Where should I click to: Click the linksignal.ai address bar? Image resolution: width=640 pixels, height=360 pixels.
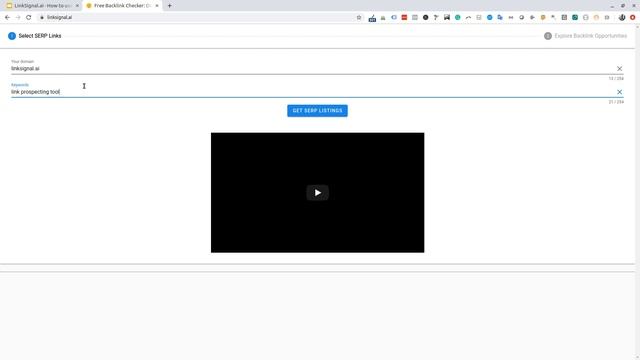200,18
